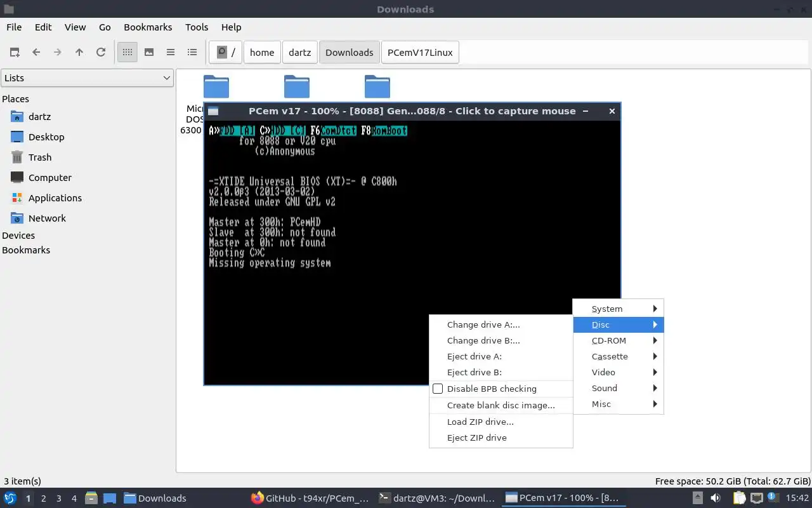Navigate to the home path segment

point(262,52)
